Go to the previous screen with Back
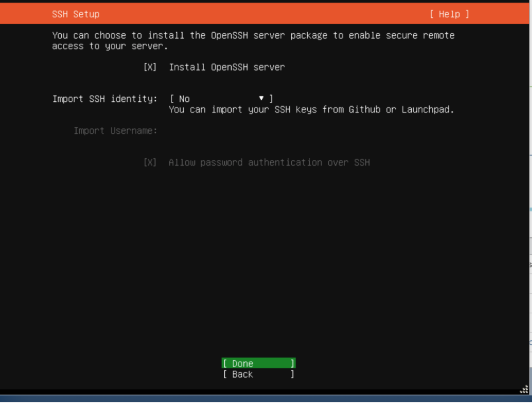Screen dimensions: 532x403 [258, 375]
